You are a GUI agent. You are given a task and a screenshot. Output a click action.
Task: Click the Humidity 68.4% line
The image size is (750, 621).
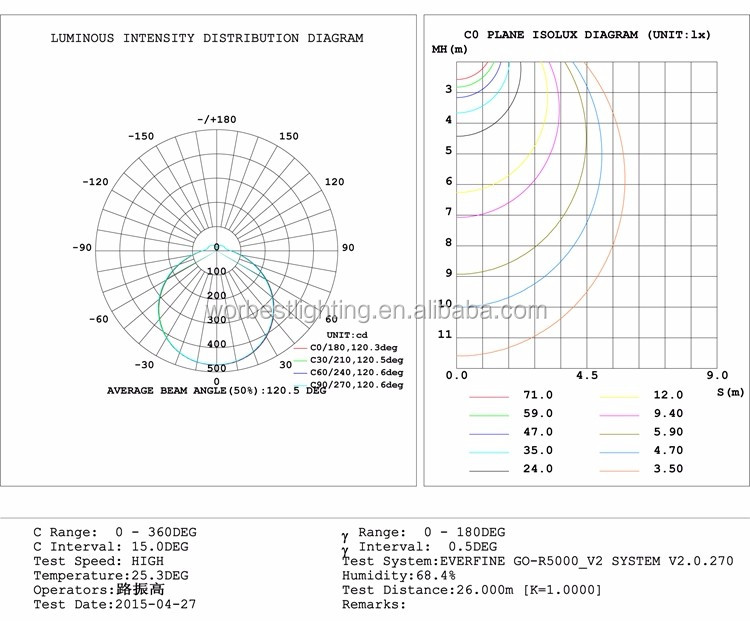(399, 576)
